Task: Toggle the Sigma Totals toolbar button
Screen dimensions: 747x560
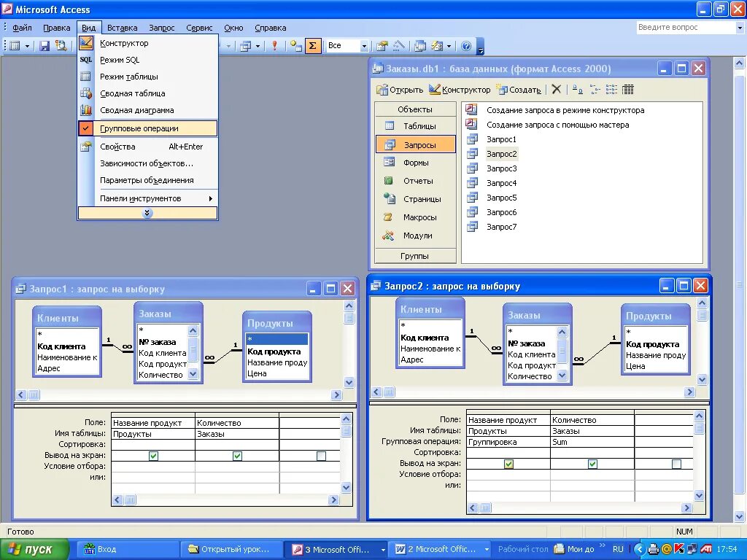Action: pos(312,46)
